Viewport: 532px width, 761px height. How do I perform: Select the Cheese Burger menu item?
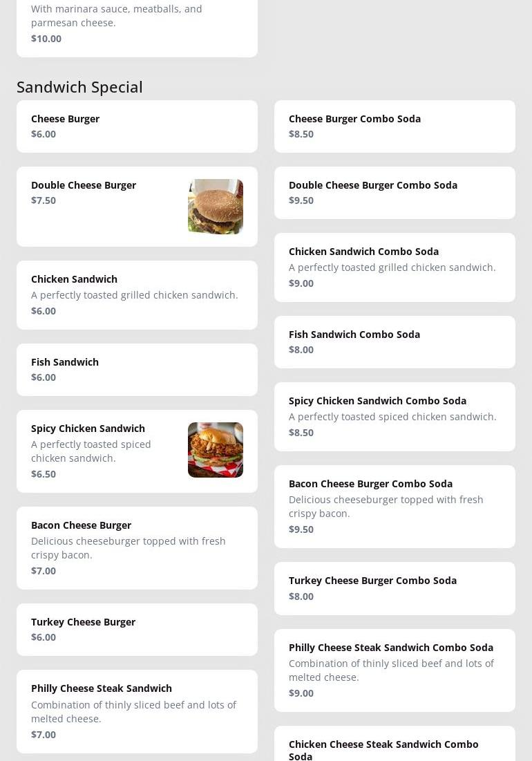137,126
